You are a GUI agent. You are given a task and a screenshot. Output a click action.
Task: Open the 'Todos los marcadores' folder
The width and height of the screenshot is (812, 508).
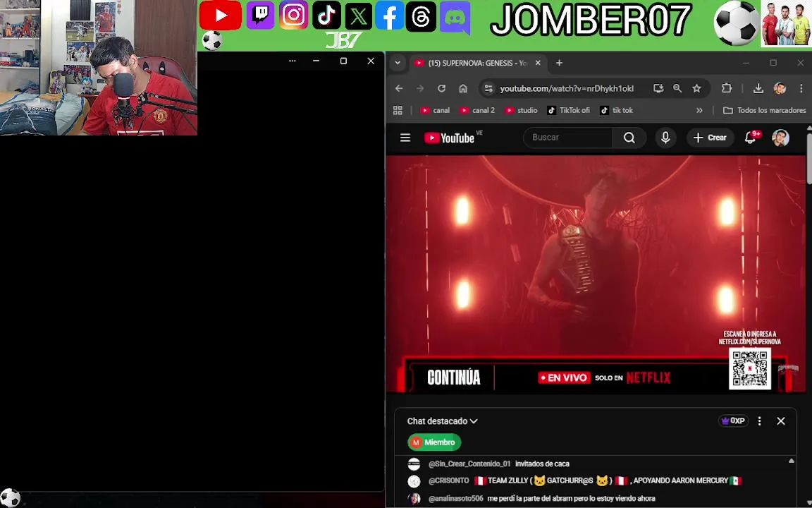point(764,110)
